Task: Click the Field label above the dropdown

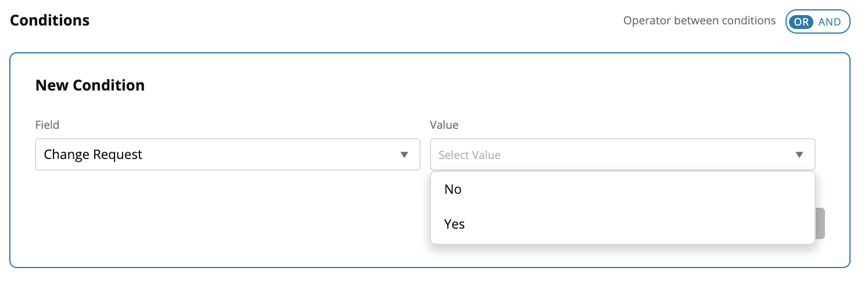Action: tap(48, 125)
